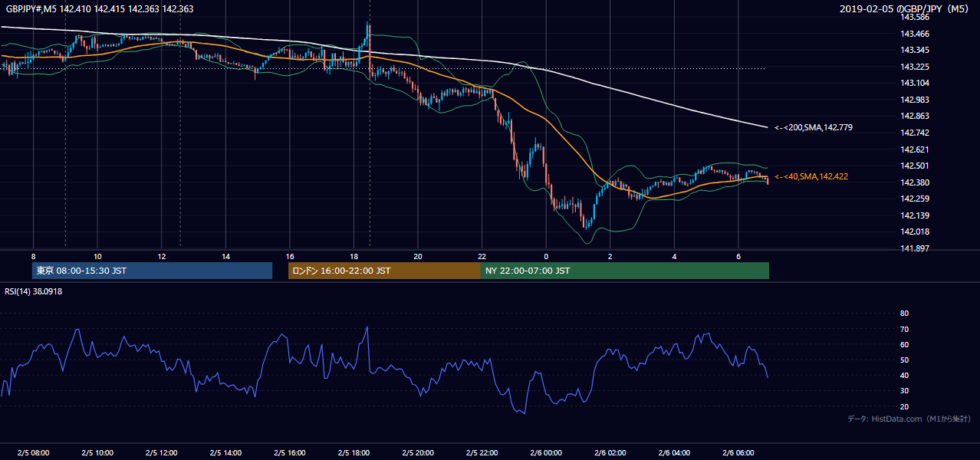Click hour label 0 under the price chart
This screenshot has width=980, height=460.
[x=546, y=256]
